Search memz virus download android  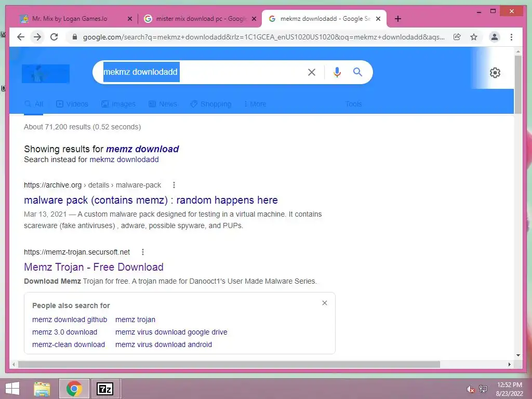pyautogui.click(x=164, y=345)
